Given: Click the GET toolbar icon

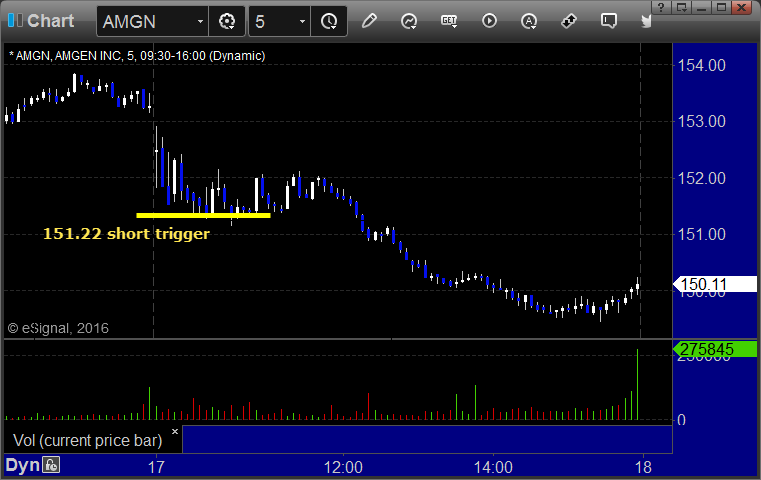Looking at the screenshot, I should click(449, 21).
